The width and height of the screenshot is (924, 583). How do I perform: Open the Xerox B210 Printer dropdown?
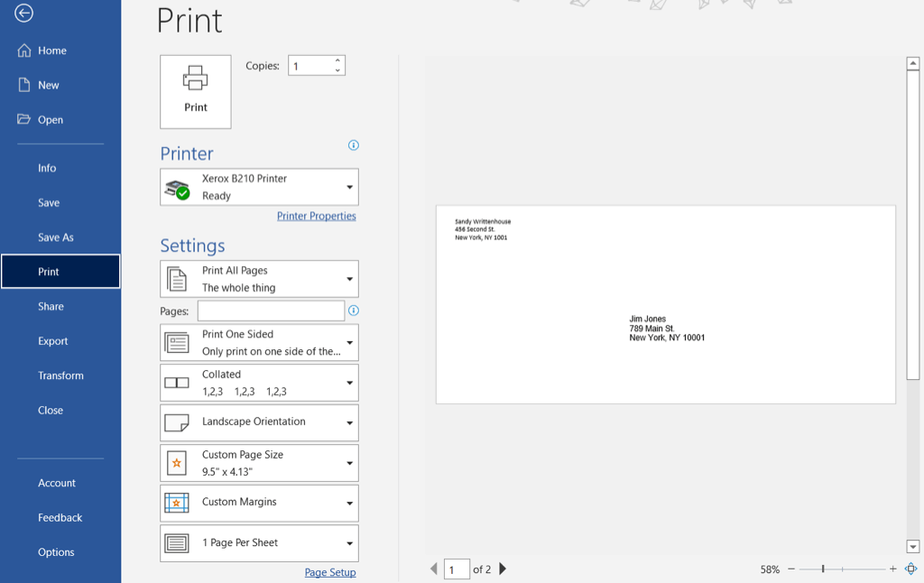(259, 187)
